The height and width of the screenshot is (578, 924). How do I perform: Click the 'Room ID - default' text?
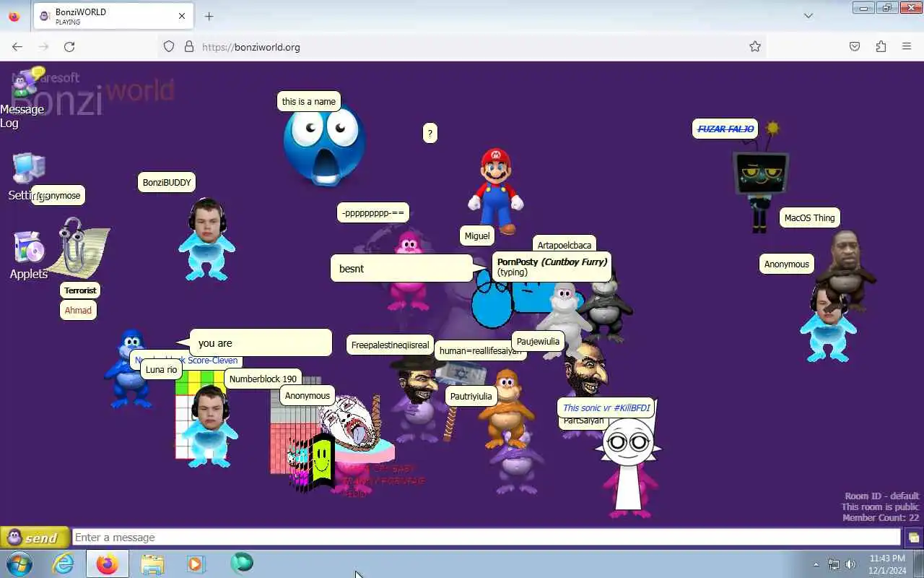click(882, 496)
